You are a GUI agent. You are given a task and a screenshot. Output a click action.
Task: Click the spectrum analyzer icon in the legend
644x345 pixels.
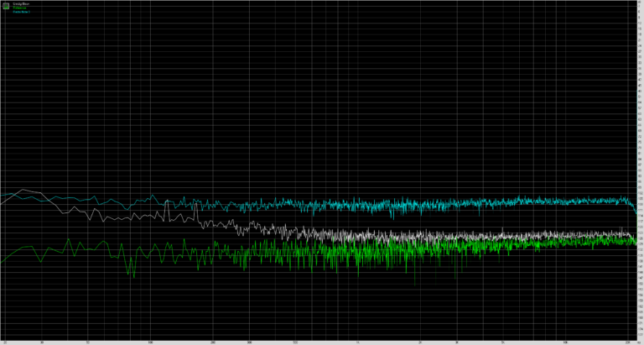coord(5,7)
